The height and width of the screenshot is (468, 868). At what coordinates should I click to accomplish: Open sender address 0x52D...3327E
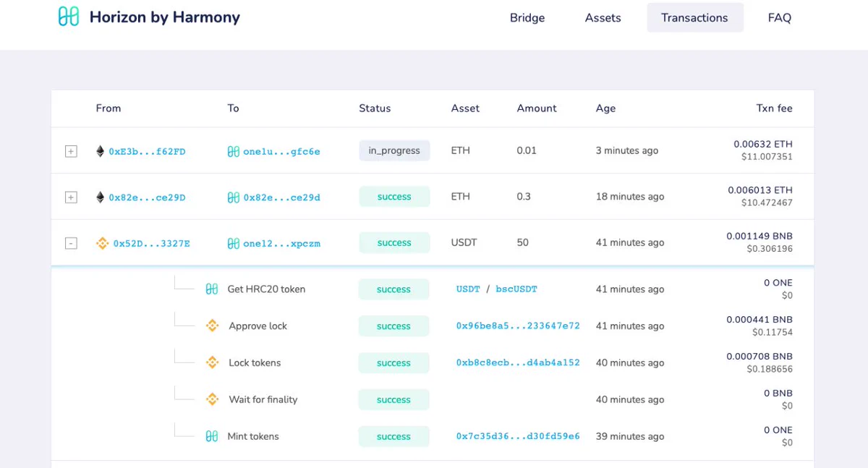[x=151, y=244]
